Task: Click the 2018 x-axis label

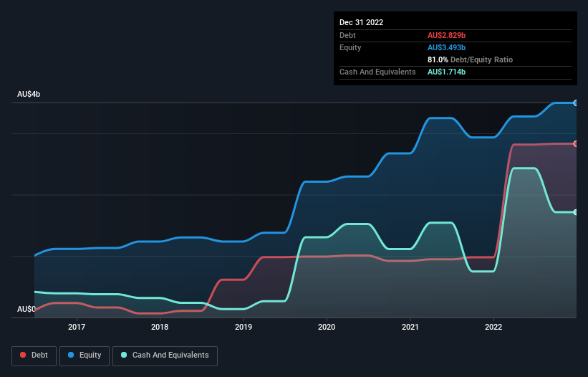Action: coord(160,327)
